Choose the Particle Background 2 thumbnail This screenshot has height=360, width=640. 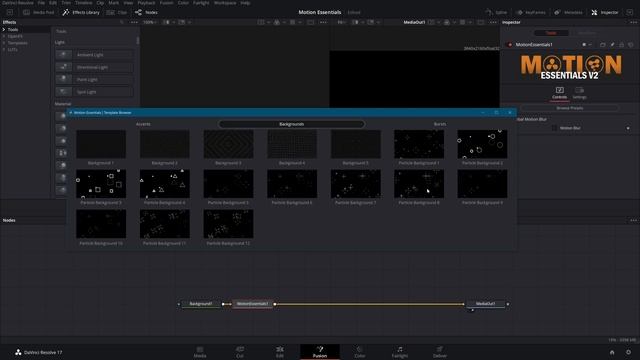coord(482,144)
